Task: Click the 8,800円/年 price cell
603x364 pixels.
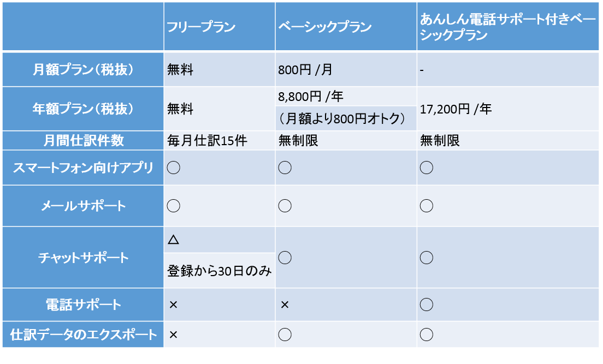Action: point(311,97)
